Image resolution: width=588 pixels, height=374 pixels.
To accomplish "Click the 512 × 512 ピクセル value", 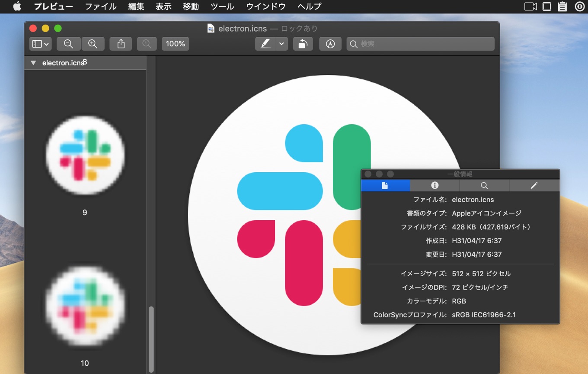I will point(481,274).
